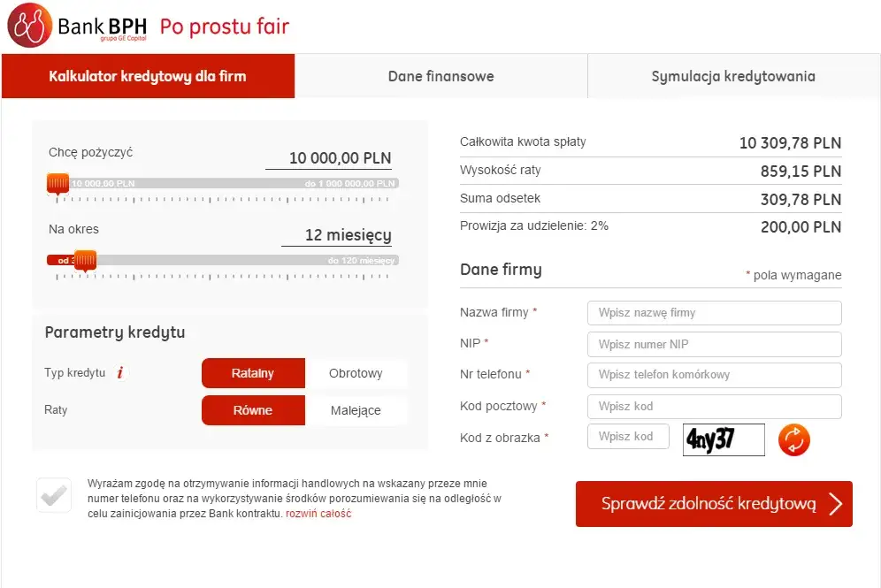
Task: Expand full consent text via rozwiń całość
Action: coord(318,514)
